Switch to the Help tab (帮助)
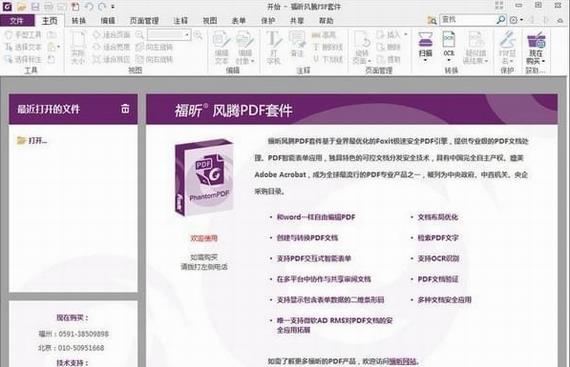 [326, 21]
